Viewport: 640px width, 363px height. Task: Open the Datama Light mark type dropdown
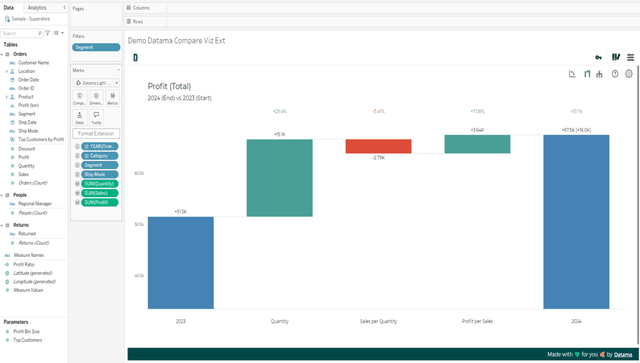(x=96, y=83)
